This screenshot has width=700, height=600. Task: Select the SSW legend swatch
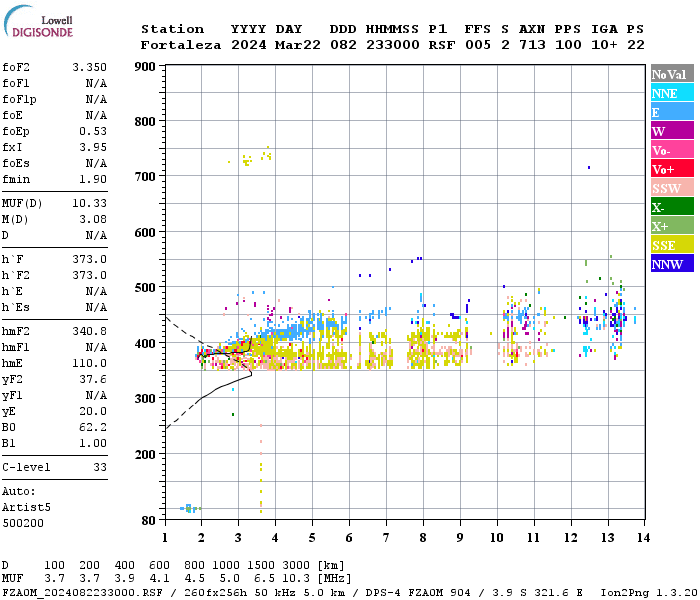click(x=672, y=188)
